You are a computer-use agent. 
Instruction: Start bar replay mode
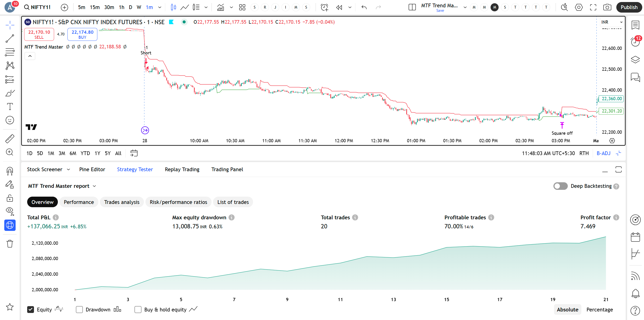click(339, 7)
